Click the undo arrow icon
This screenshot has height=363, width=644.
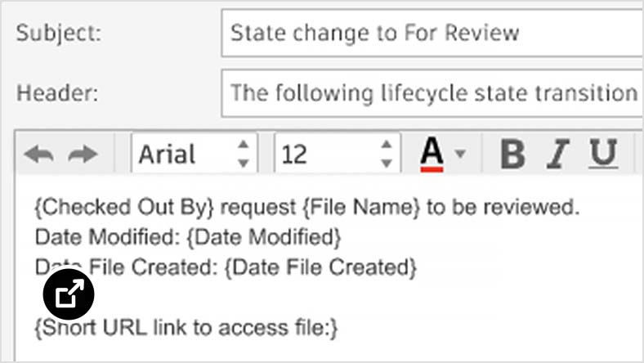[x=39, y=155]
